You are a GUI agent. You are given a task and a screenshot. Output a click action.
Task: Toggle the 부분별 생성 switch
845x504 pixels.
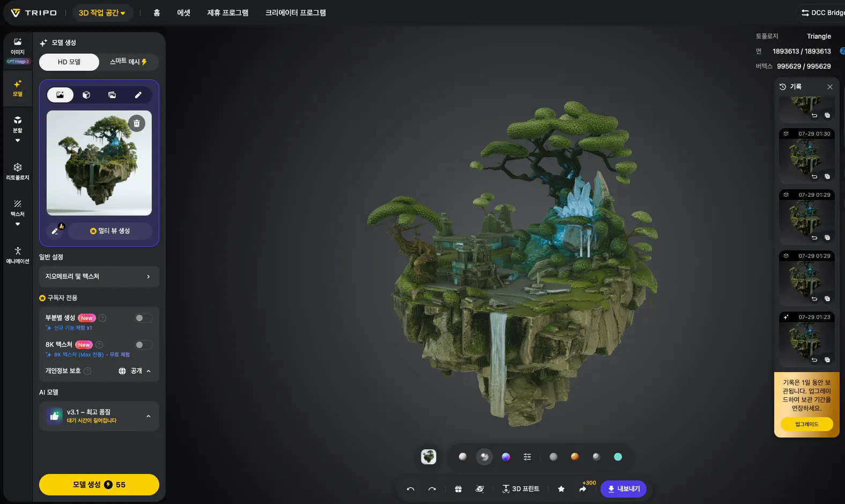tap(143, 318)
